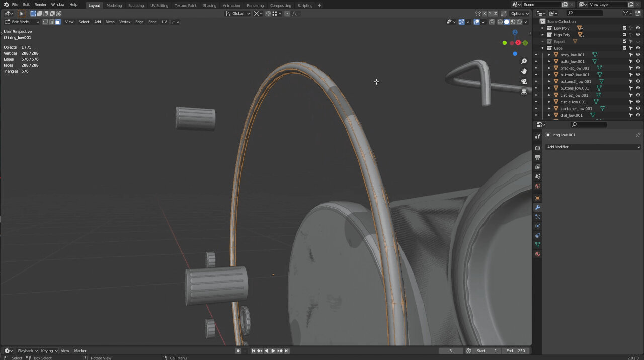The image size is (644, 360).
Task: Click the Add Modifier button
Action: 593,147
